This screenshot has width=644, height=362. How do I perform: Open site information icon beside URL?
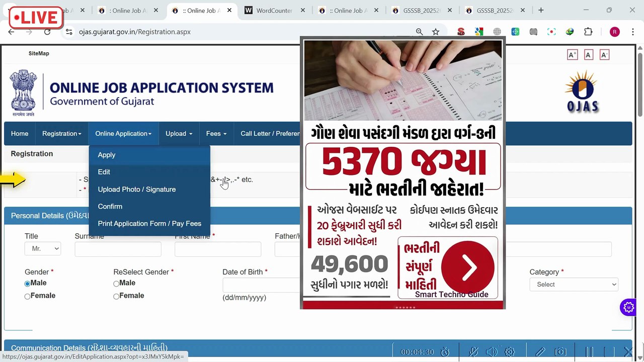click(x=69, y=32)
